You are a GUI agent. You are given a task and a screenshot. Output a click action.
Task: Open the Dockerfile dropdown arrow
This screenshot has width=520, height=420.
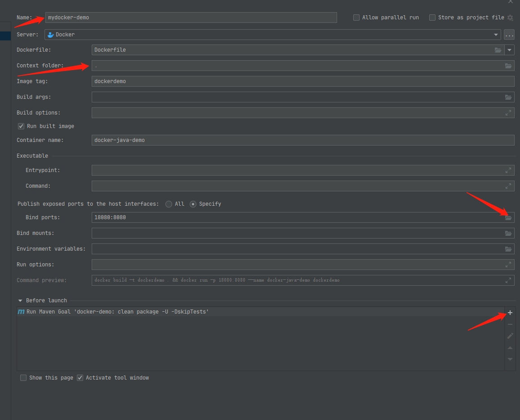tap(509, 50)
